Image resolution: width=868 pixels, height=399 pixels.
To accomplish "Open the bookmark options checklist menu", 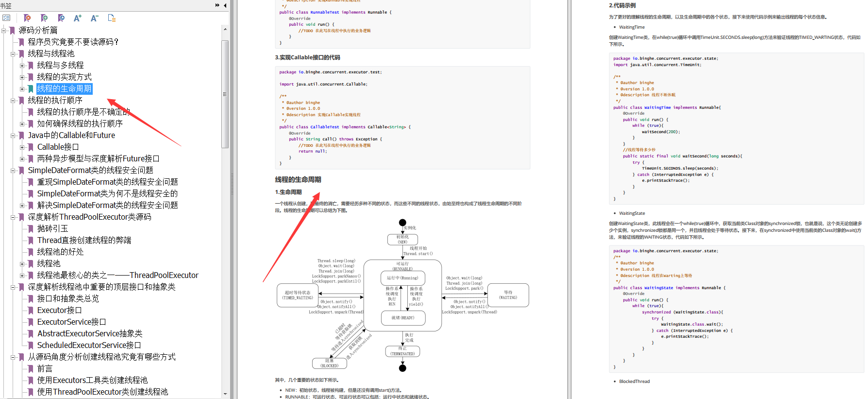I will [x=6, y=18].
